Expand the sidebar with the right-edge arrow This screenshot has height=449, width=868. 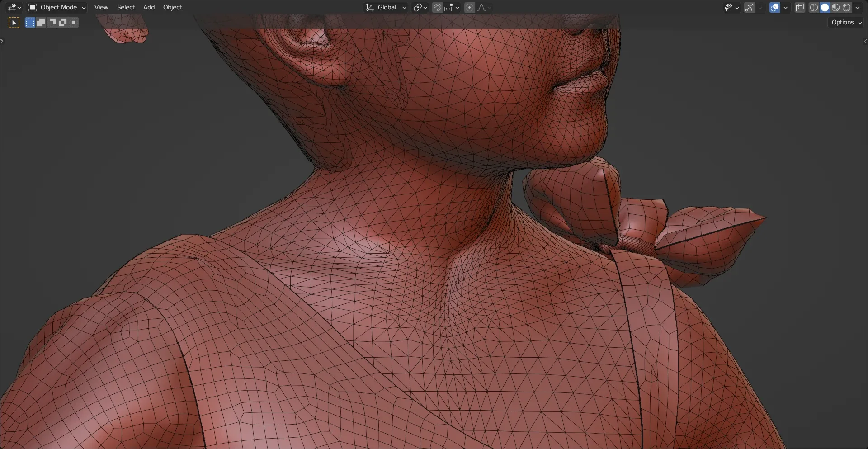tap(865, 41)
